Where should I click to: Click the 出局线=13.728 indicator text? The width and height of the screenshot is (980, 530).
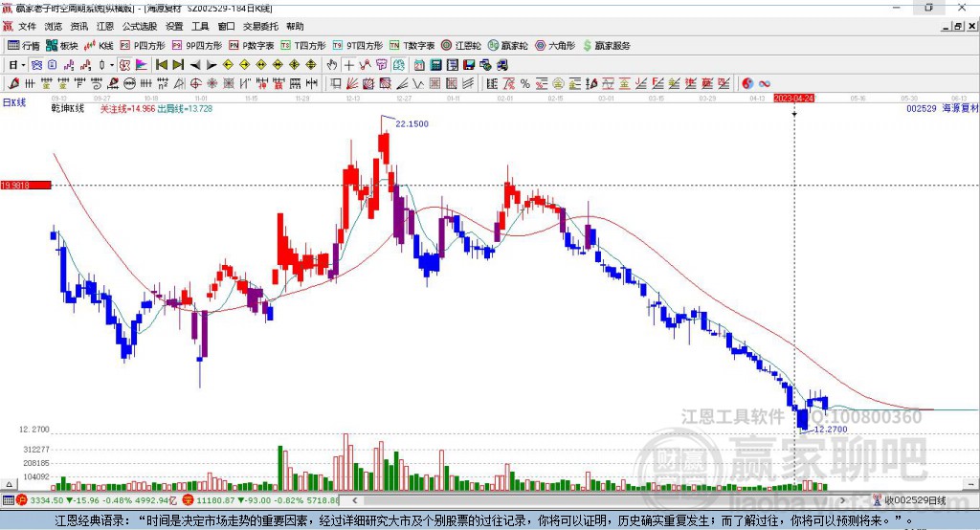click(185, 109)
